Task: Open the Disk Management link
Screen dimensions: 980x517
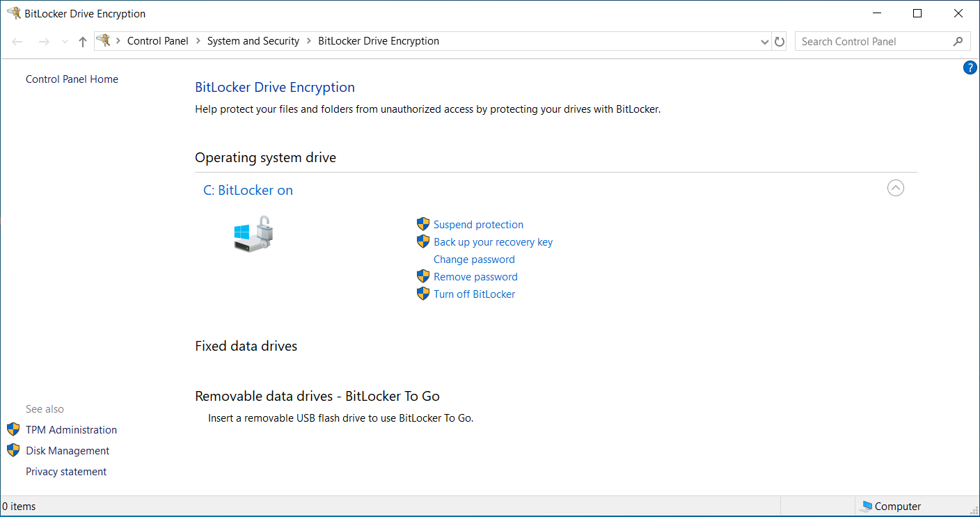Action: pyautogui.click(x=68, y=451)
